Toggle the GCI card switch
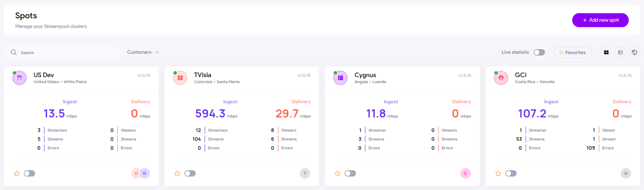The height and width of the screenshot is (190, 644). click(511, 173)
